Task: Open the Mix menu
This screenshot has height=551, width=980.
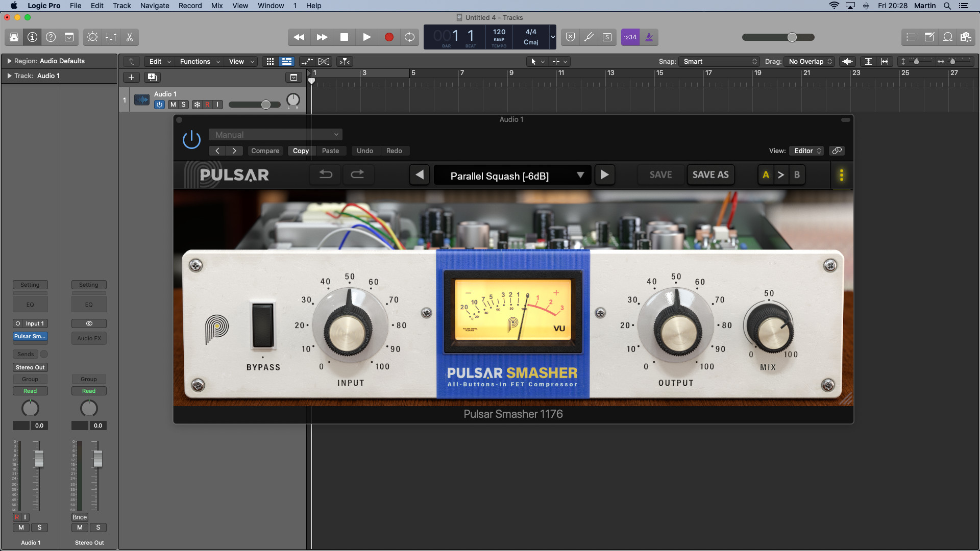Action: [x=217, y=6]
